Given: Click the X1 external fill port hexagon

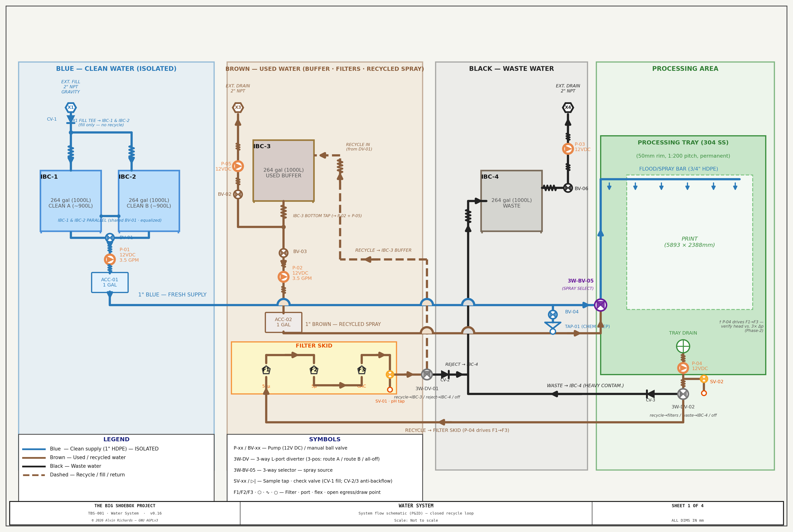Looking at the screenshot, I should tap(71, 108).
